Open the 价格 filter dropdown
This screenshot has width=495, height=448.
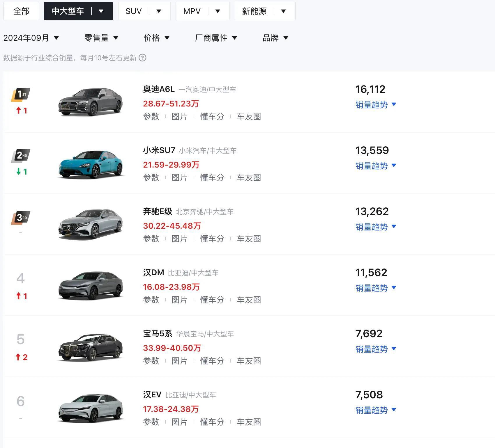157,38
